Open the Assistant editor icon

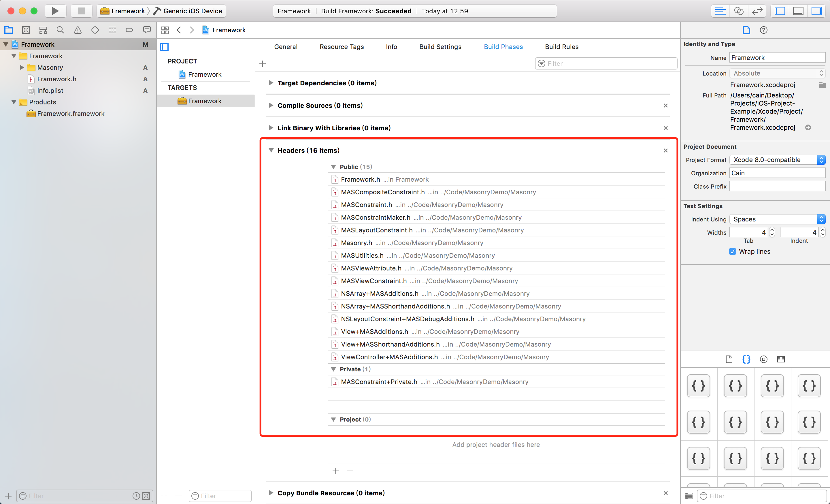pyautogui.click(x=739, y=11)
